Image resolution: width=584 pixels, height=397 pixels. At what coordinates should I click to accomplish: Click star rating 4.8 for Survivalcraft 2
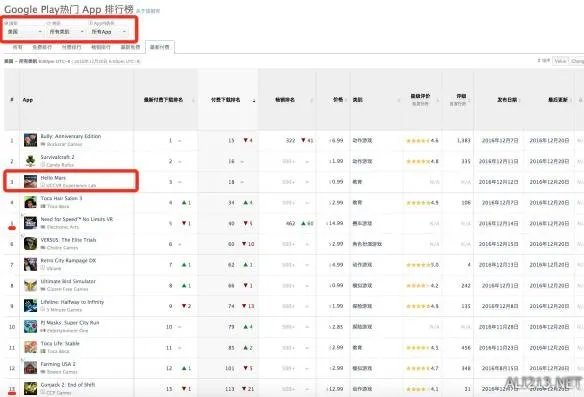coord(422,161)
